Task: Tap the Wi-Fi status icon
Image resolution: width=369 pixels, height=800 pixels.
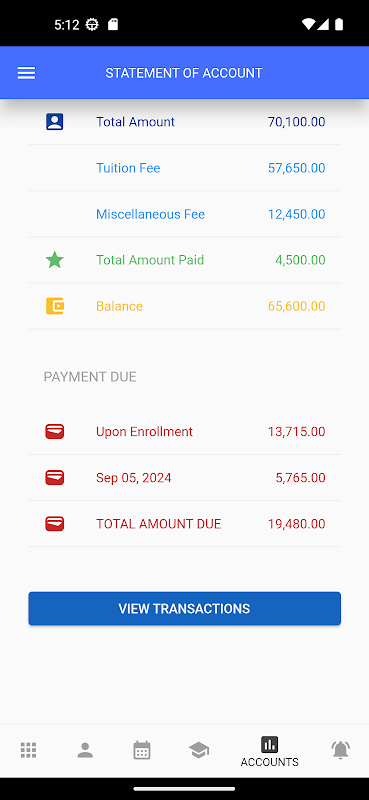Action: click(x=308, y=24)
